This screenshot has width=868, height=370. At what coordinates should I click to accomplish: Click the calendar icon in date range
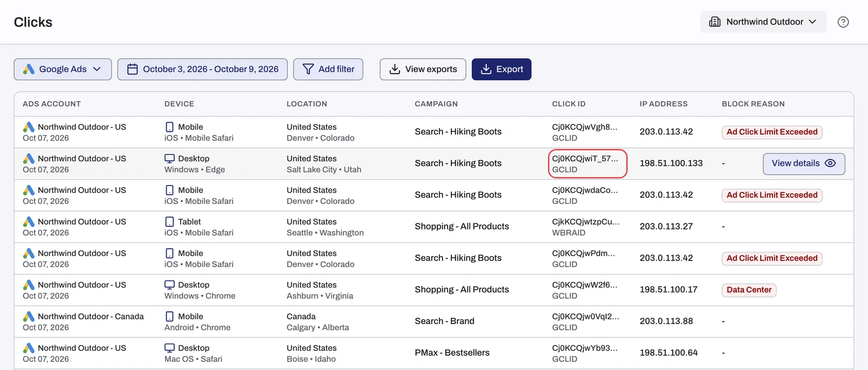(132, 69)
